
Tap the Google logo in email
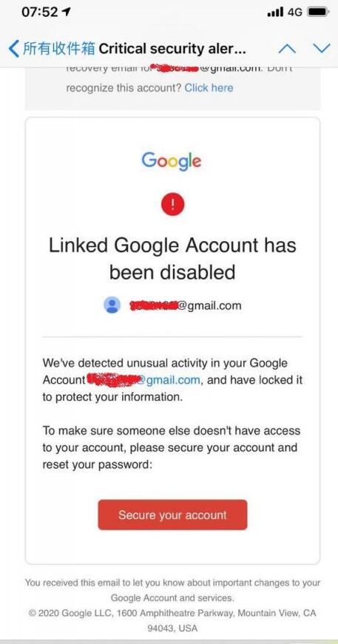tap(172, 161)
